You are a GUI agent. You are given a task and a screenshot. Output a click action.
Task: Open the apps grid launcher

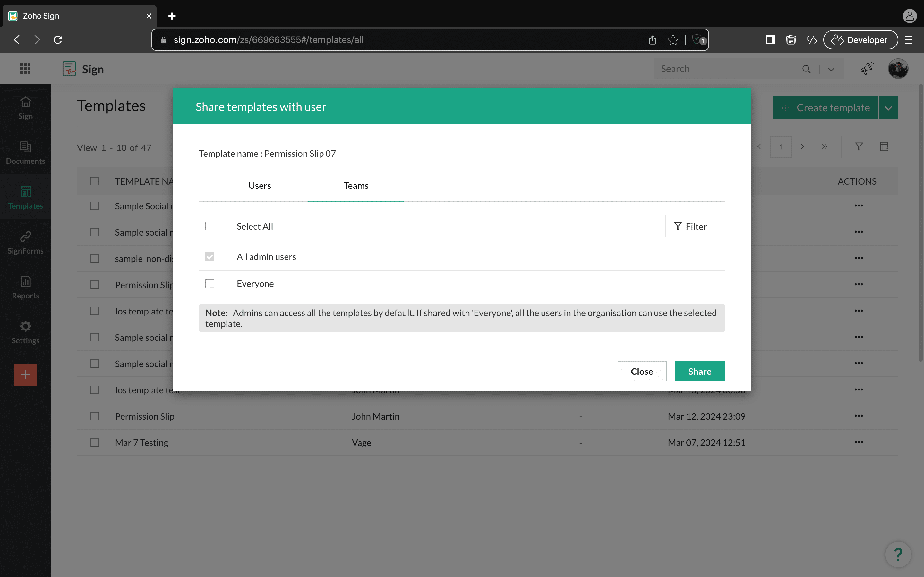coord(25,69)
